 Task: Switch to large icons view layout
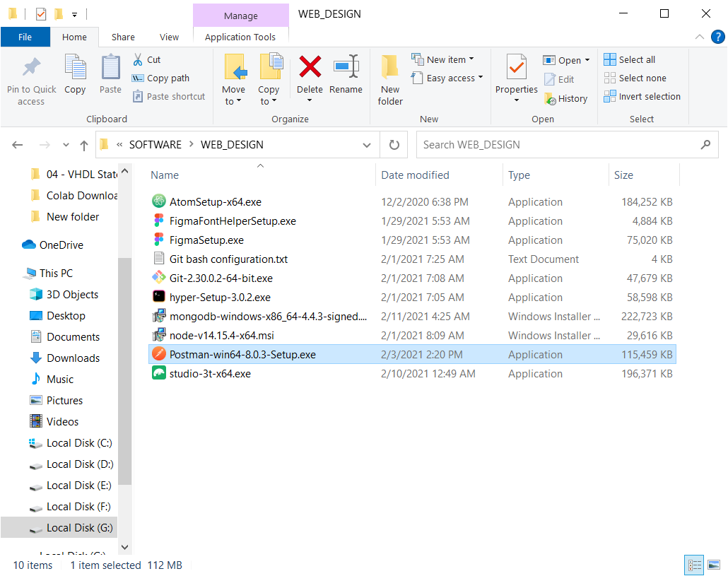pos(714,565)
